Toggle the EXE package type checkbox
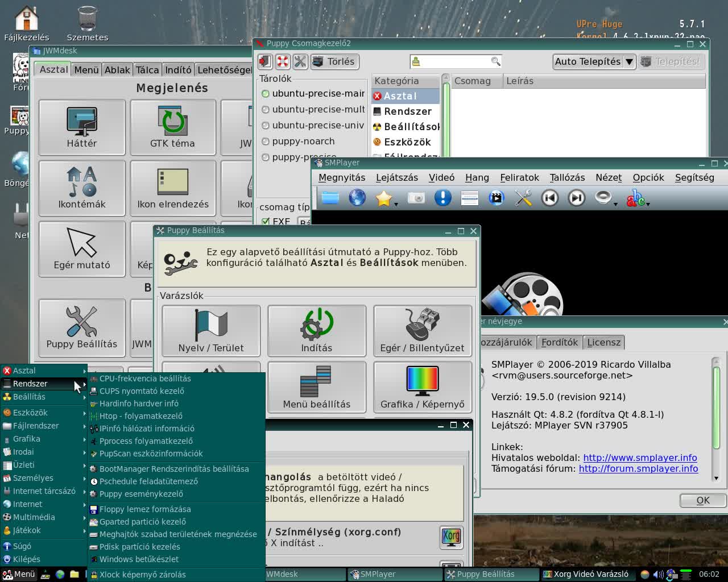The image size is (728, 582). pos(266,222)
